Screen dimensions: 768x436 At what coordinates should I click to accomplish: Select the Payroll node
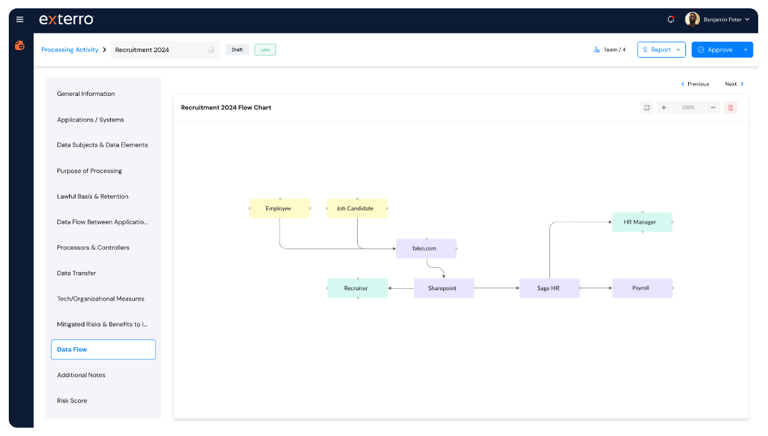click(x=642, y=288)
